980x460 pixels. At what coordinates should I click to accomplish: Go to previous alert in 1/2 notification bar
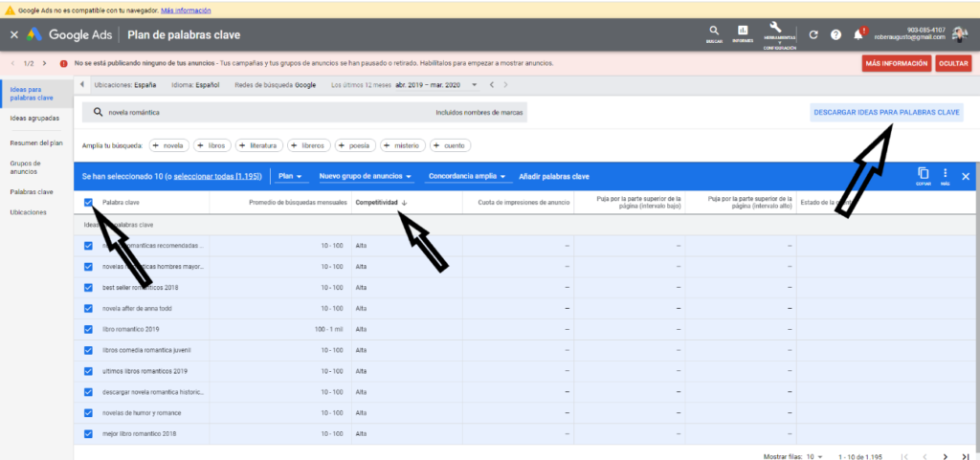pos(13,64)
